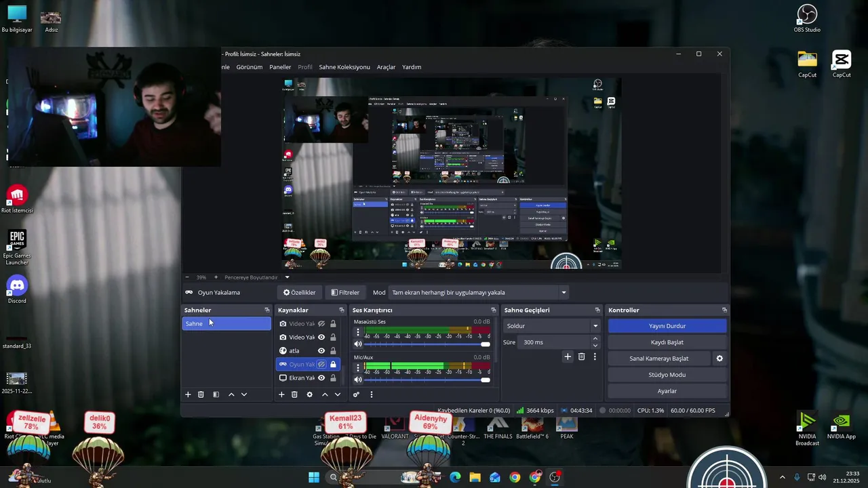Click the Süre 300 ms field

click(555, 342)
